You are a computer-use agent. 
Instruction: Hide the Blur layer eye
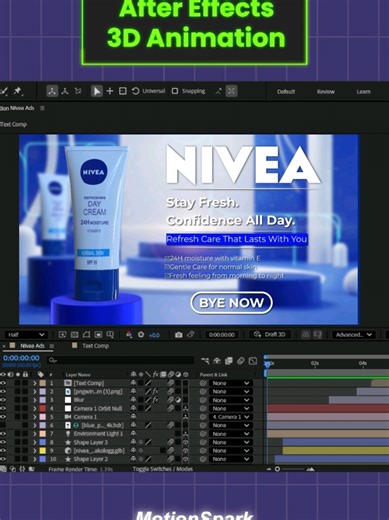(x=3, y=400)
